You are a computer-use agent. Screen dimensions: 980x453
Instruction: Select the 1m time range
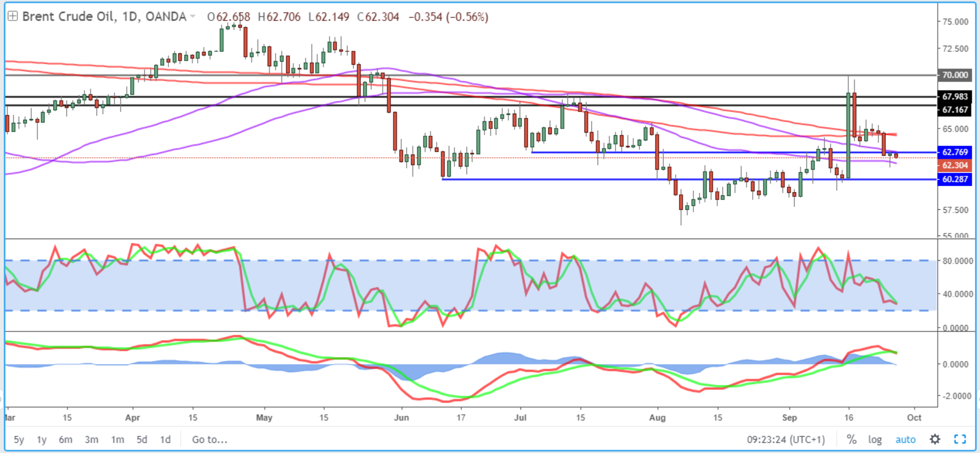118,440
